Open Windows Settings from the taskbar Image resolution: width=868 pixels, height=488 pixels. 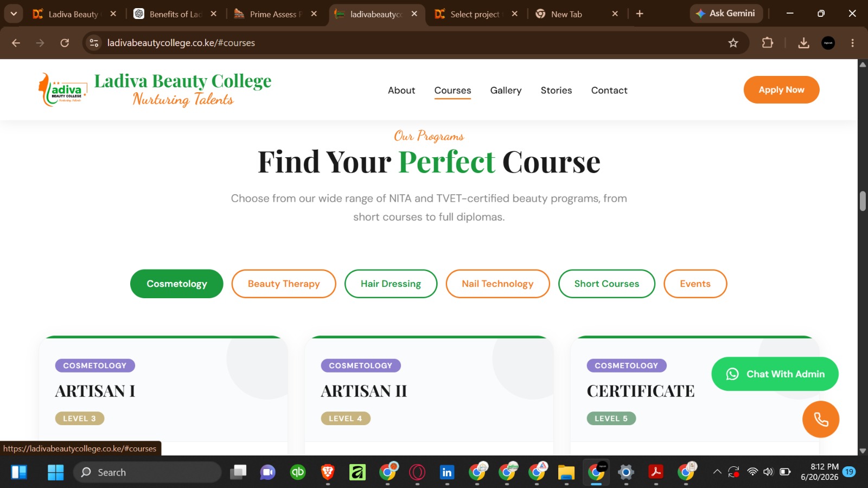click(x=626, y=472)
